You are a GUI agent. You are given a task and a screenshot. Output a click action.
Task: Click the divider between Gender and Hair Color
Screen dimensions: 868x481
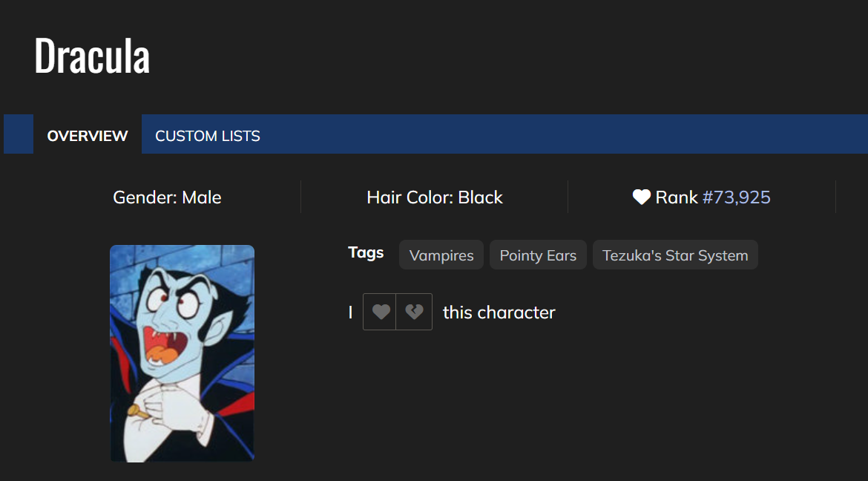click(x=300, y=197)
